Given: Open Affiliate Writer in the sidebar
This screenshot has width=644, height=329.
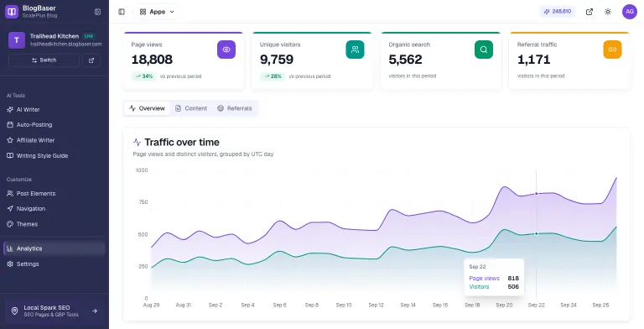Looking at the screenshot, I should tap(55, 140).
